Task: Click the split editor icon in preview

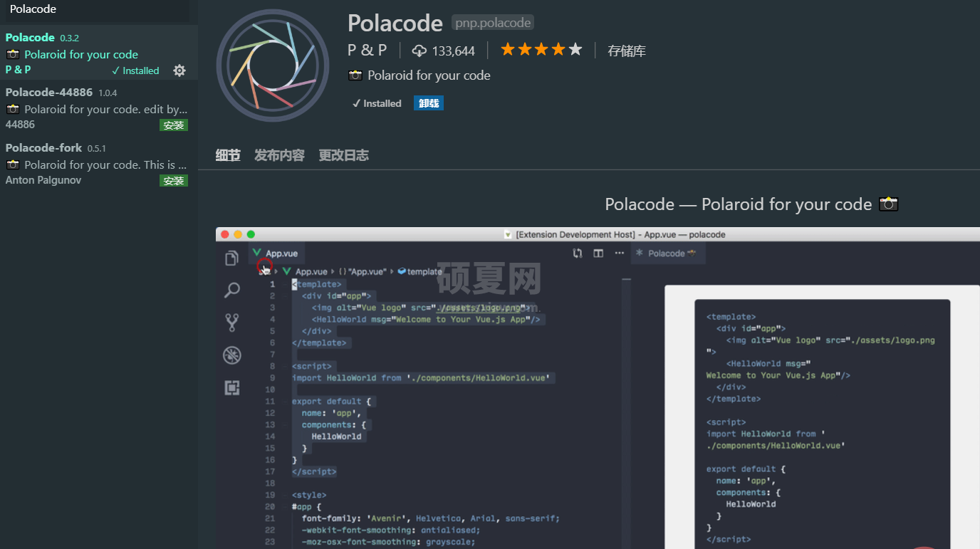Action: 598,253
